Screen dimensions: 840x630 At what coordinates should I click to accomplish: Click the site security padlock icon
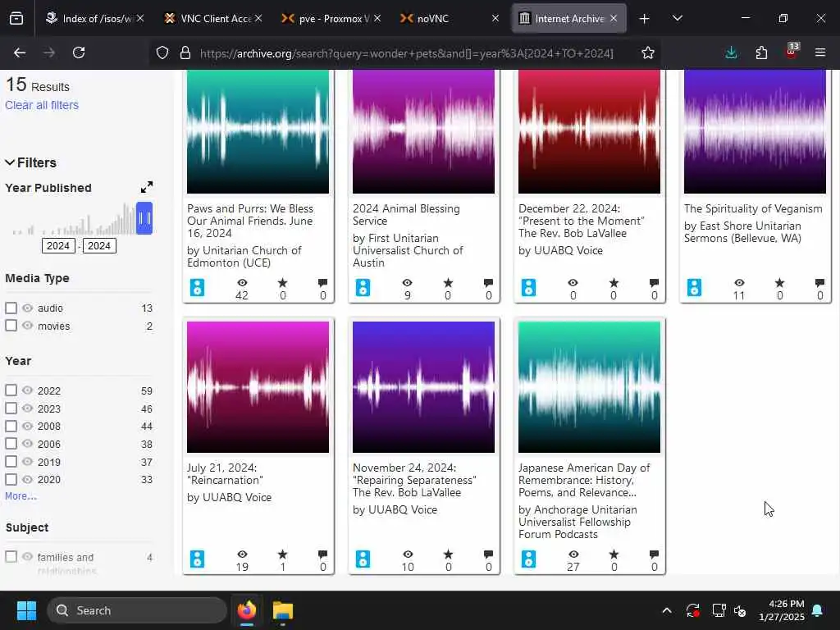click(185, 52)
